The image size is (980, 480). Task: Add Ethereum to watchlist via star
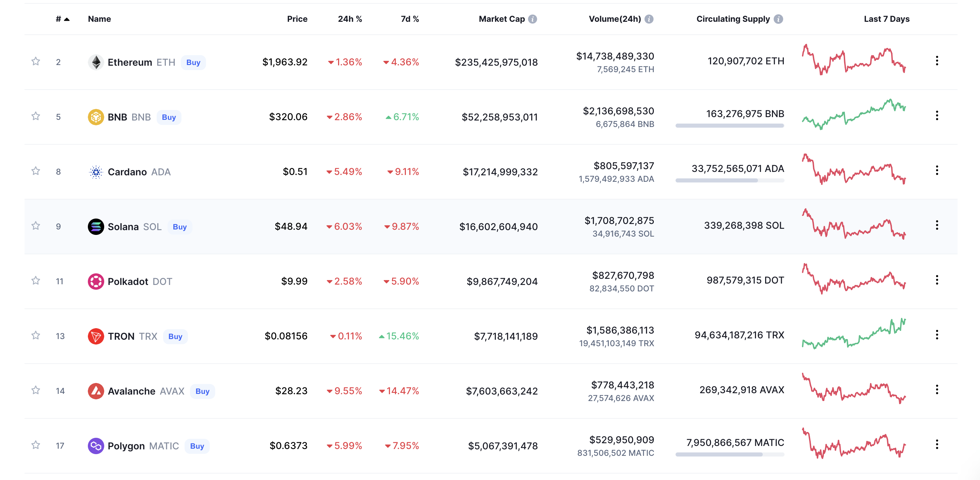click(36, 62)
